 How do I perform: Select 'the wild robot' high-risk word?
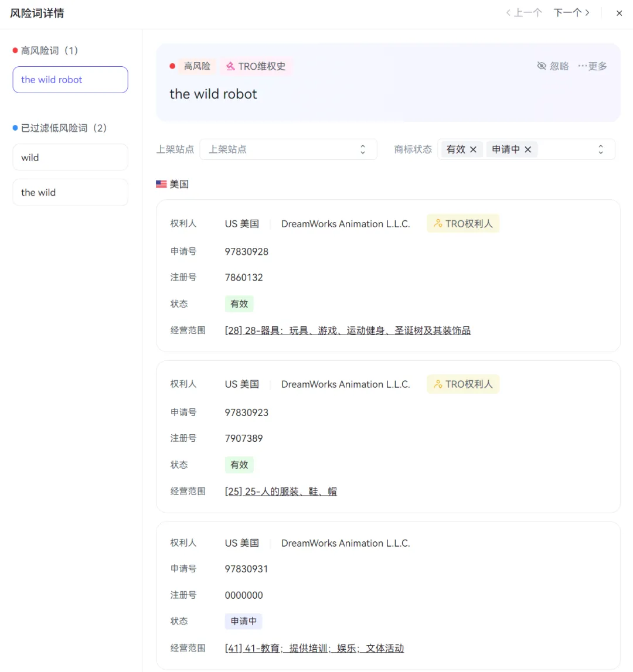click(x=70, y=80)
